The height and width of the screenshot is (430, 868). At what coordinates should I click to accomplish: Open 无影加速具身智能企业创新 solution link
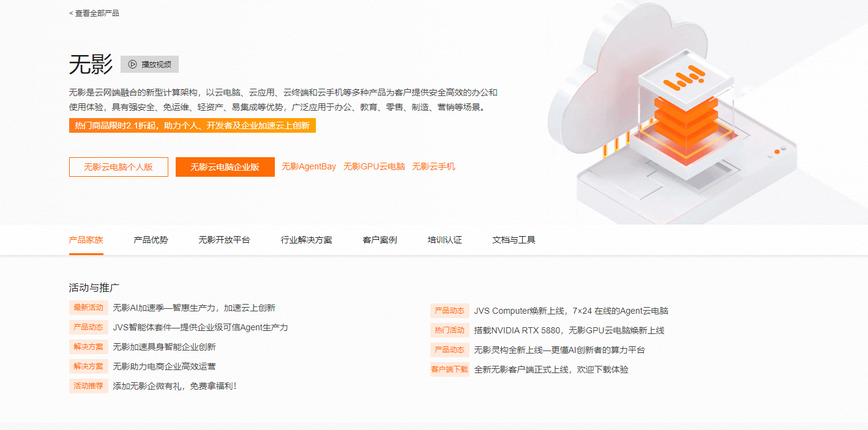[x=164, y=347]
